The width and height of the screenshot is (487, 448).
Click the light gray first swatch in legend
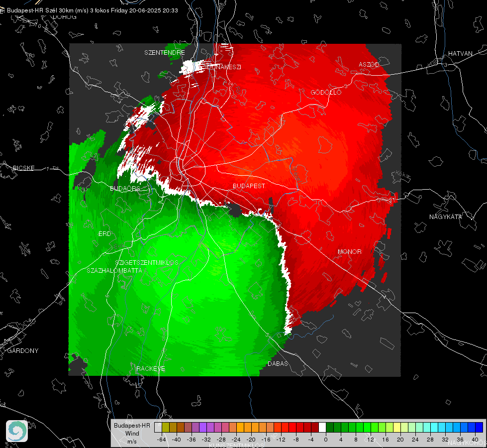(158, 427)
